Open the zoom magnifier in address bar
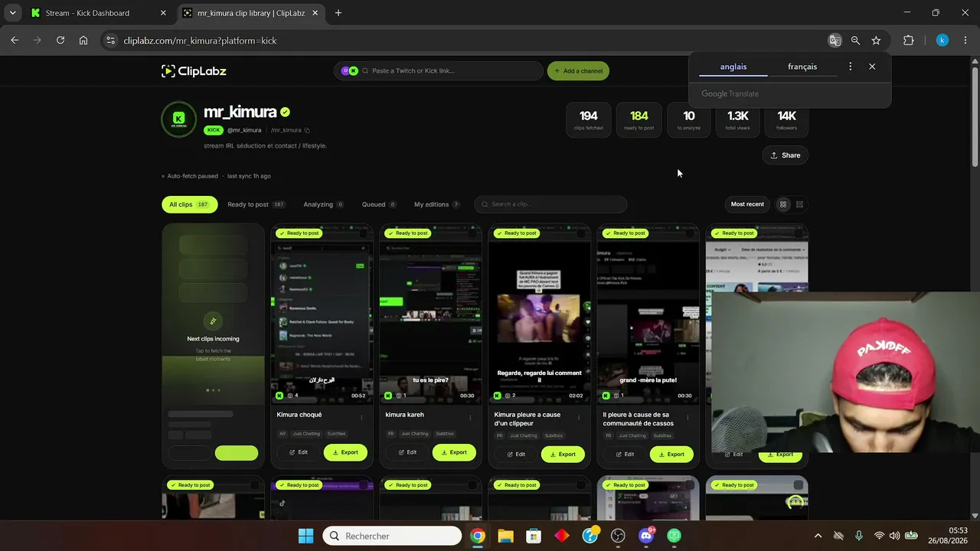The image size is (980, 551). (855, 41)
